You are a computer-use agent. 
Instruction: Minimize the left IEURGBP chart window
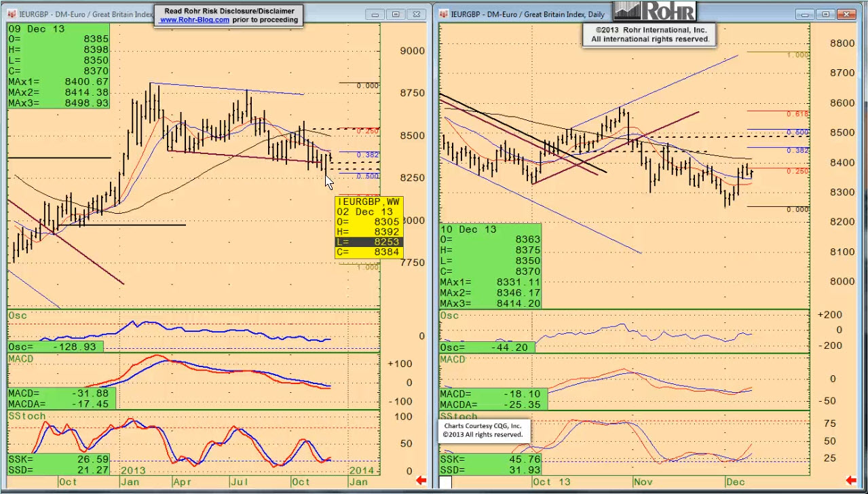click(377, 14)
